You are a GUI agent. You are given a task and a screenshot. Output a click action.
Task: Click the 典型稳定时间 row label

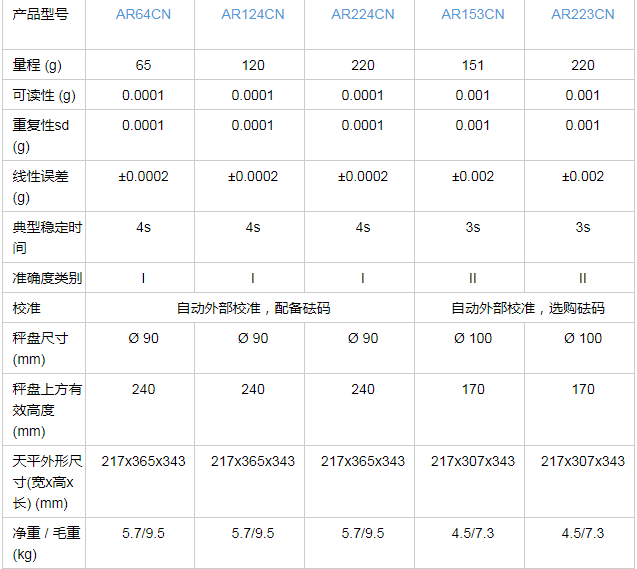[47, 237]
